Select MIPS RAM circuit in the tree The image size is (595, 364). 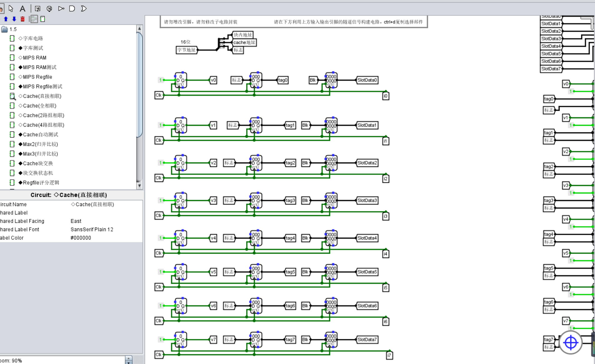(35, 58)
